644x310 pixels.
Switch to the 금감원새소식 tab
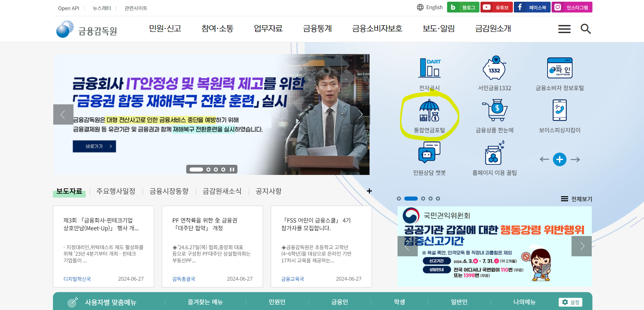click(x=222, y=191)
